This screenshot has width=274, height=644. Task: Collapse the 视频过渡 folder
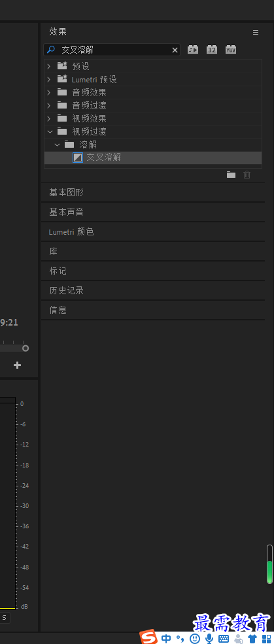pyautogui.click(x=50, y=131)
